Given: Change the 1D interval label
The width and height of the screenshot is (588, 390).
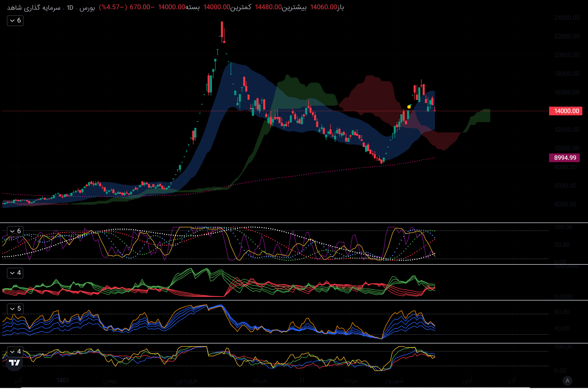Looking at the screenshot, I should [x=70, y=8].
